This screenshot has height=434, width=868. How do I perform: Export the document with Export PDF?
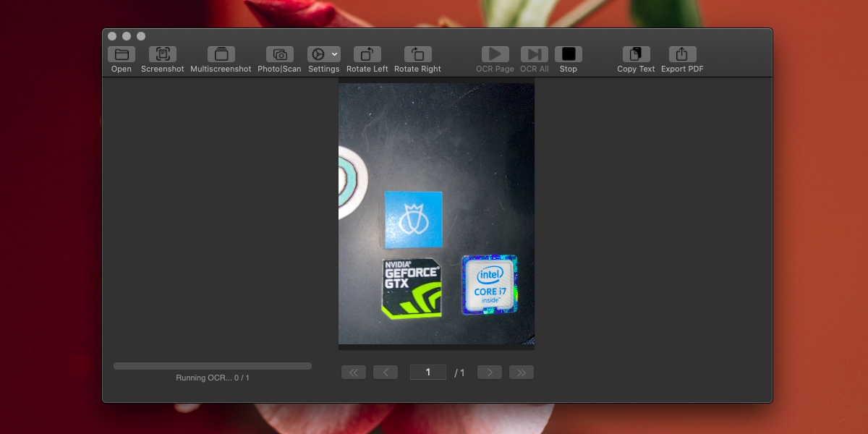[x=683, y=54]
